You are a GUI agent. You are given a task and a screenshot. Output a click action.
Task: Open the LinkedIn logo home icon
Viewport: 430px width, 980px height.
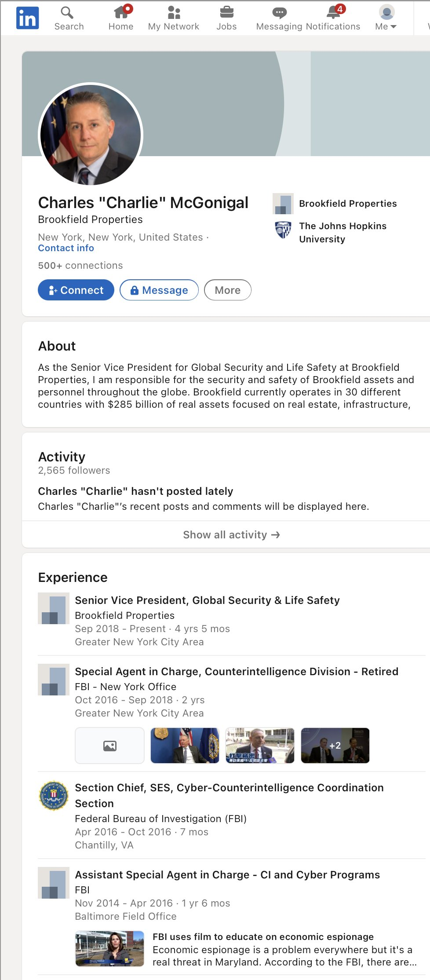(27, 18)
